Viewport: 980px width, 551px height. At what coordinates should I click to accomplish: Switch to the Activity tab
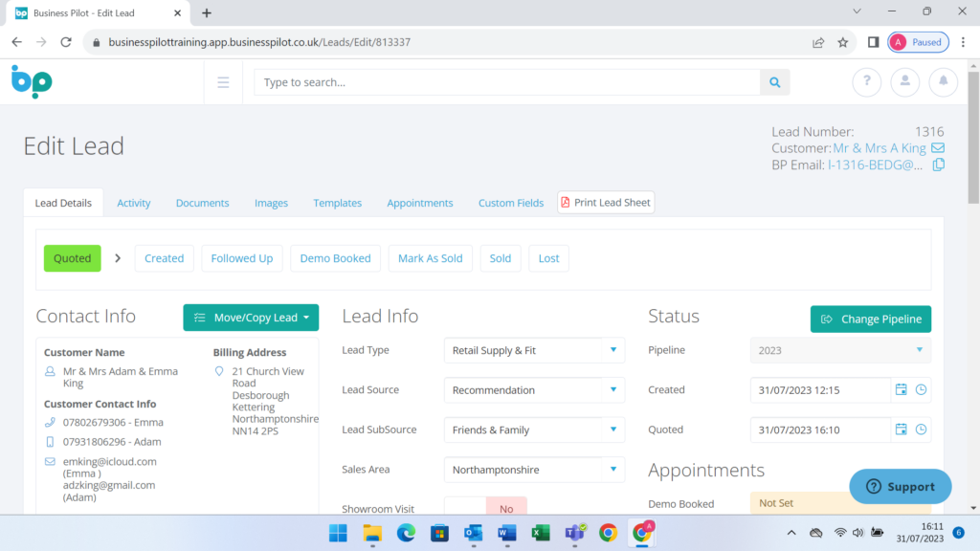134,203
